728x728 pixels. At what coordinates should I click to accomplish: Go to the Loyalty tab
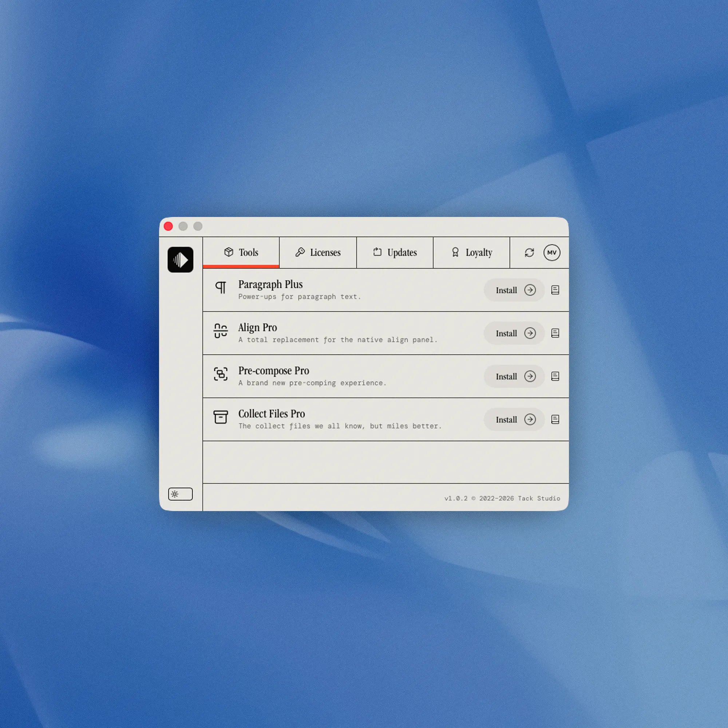471,253
